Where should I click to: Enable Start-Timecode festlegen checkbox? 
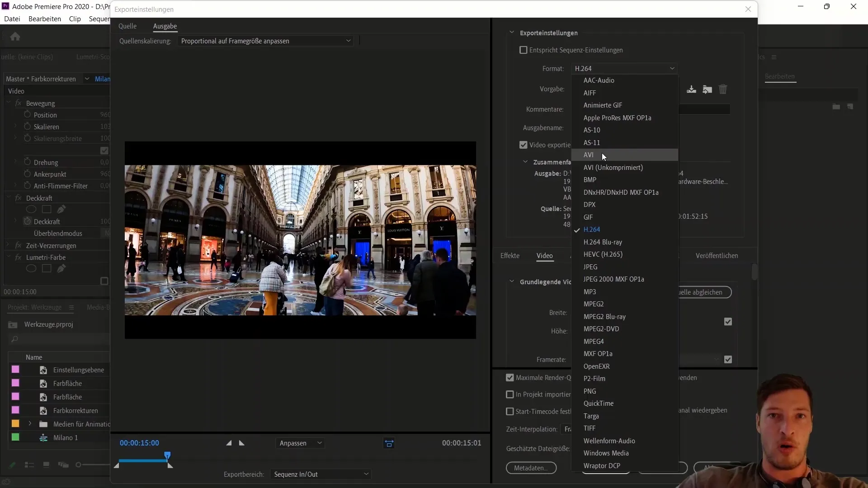click(510, 412)
